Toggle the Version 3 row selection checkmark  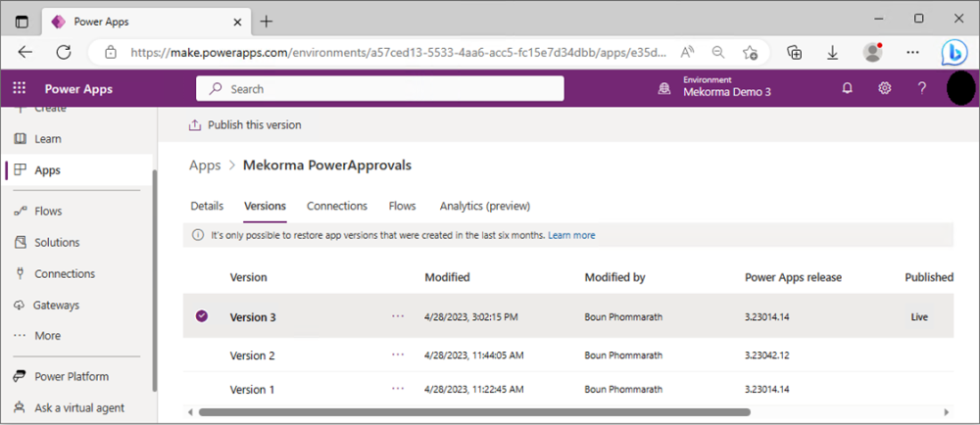click(202, 316)
